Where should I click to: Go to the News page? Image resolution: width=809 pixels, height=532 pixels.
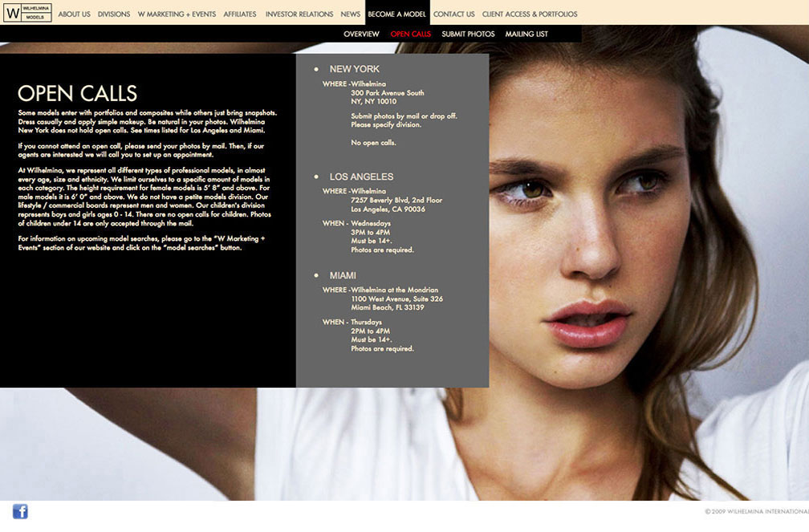[x=350, y=14]
